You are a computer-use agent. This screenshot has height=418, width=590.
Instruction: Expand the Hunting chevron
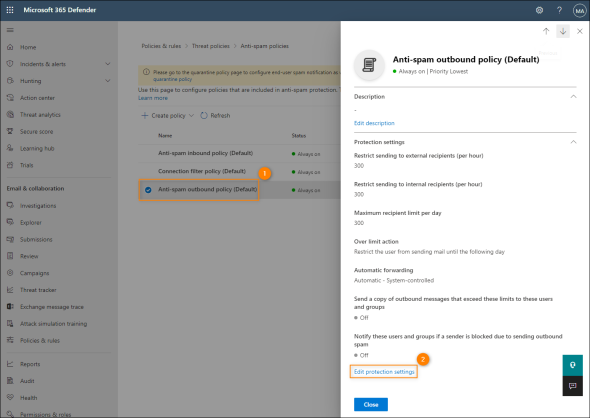pyautogui.click(x=108, y=81)
